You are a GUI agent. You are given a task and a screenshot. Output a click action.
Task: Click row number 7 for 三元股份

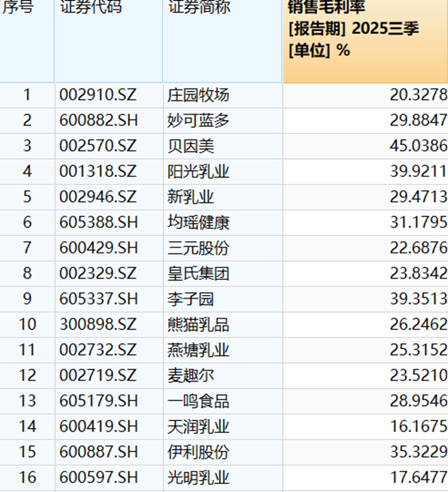coord(28,247)
